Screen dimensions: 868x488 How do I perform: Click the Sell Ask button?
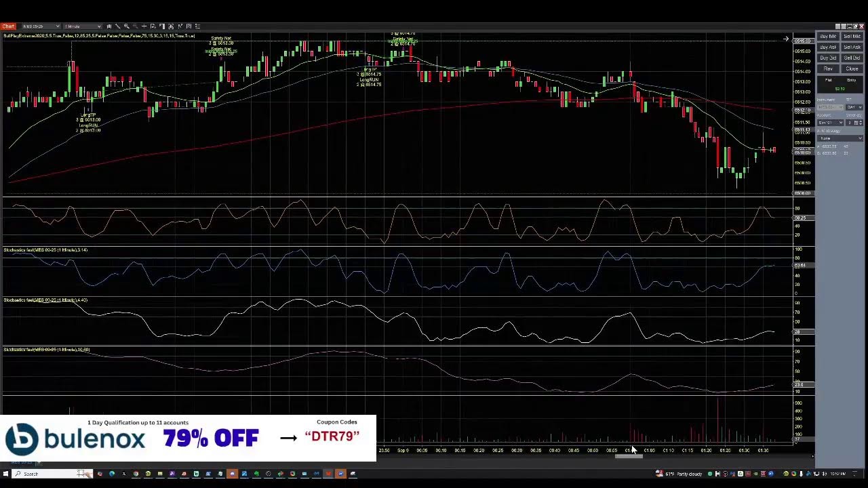852,47
